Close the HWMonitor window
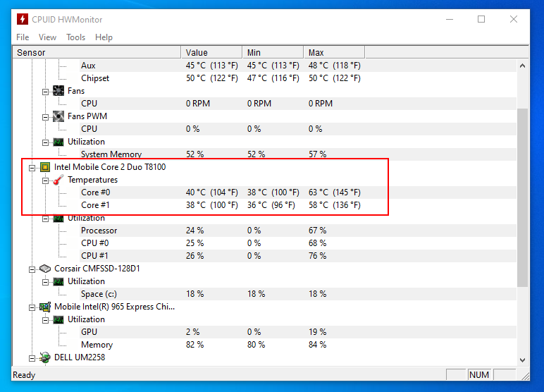 514,20
